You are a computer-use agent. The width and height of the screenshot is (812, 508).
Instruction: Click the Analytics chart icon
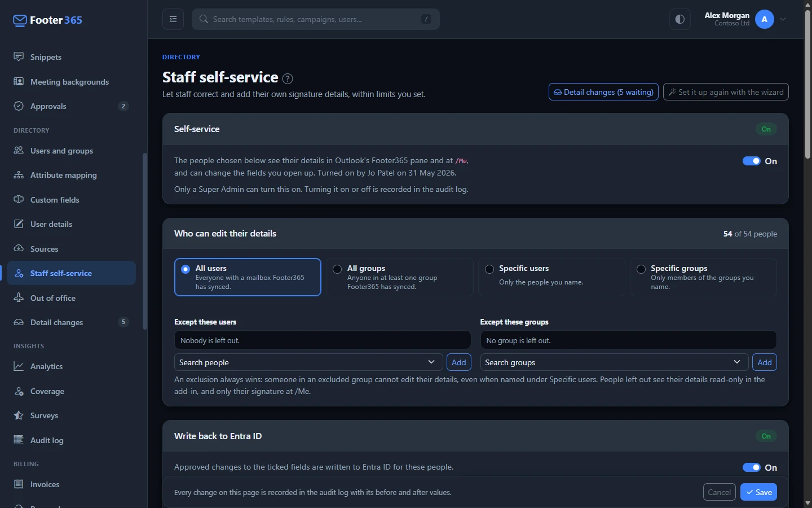click(19, 366)
